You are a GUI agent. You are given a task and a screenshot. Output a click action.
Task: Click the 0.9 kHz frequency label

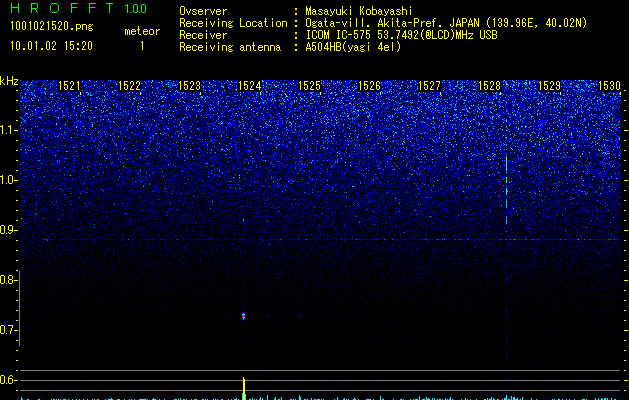point(9,230)
